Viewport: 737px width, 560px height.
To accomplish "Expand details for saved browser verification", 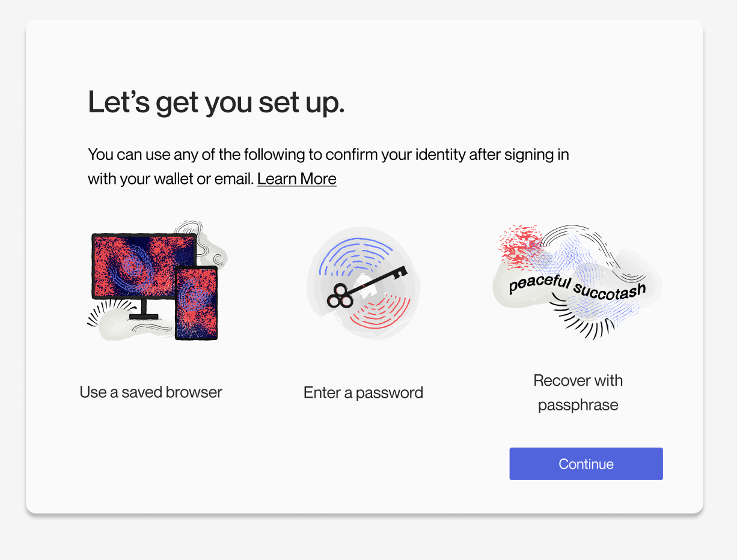I will pyautogui.click(x=151, y=392).
